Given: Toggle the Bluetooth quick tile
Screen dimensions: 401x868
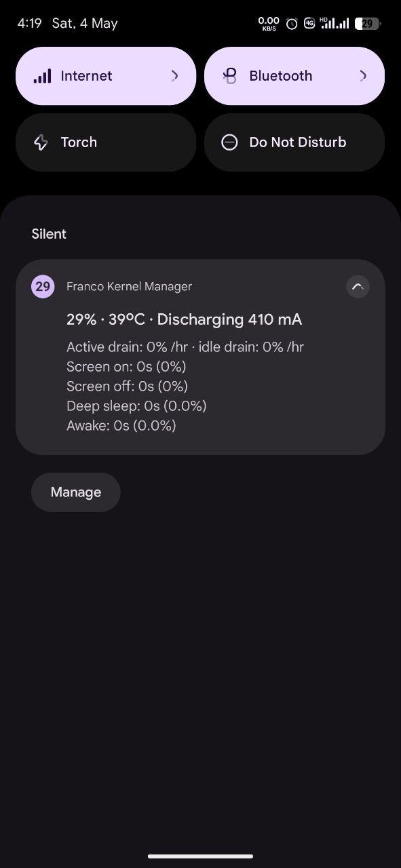Looking at the screenshot, I should pos(294,76).
